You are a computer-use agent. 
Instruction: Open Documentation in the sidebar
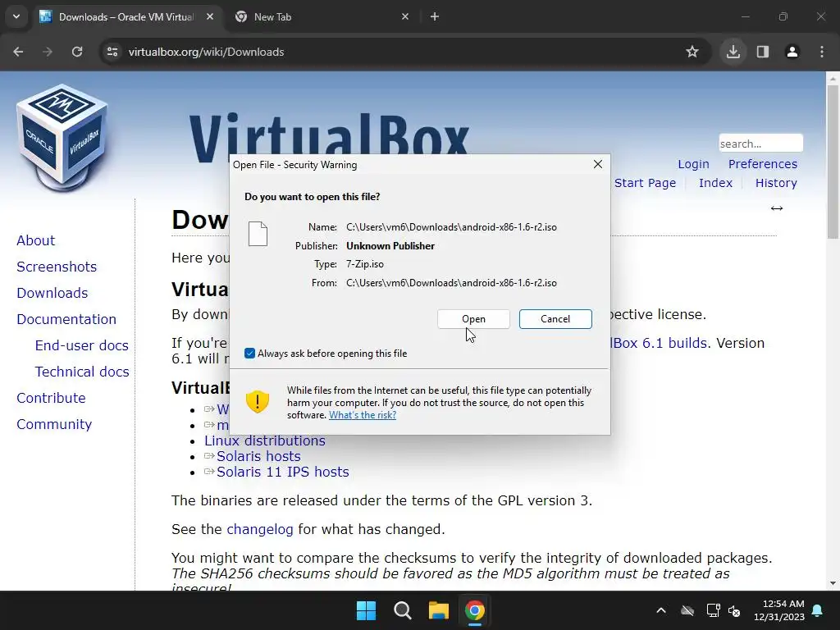[x=66, y=319]
